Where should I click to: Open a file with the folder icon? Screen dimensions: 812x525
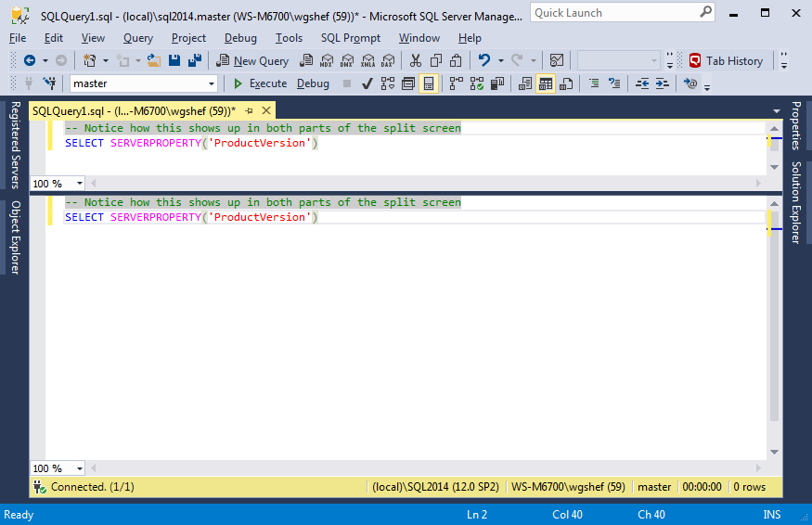point(153,60)
